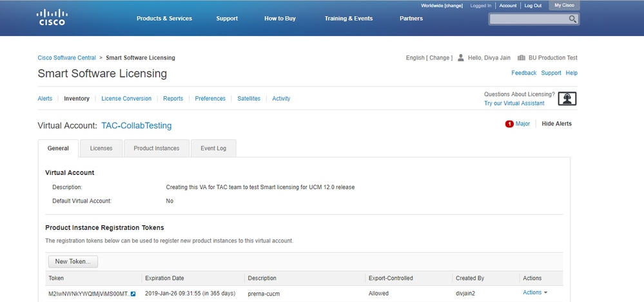
Task: Sort by Token column header
Action: click(56, 278)
